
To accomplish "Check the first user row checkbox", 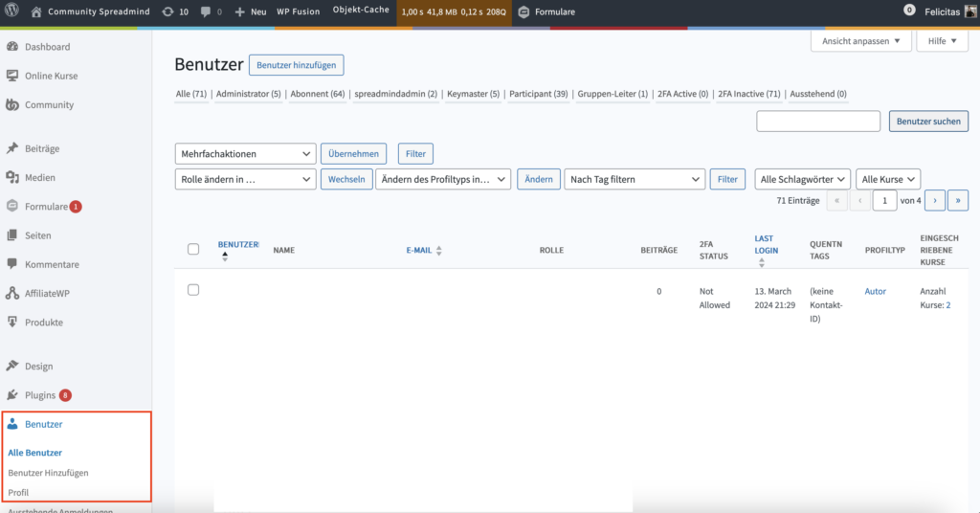I will point(193,290).
